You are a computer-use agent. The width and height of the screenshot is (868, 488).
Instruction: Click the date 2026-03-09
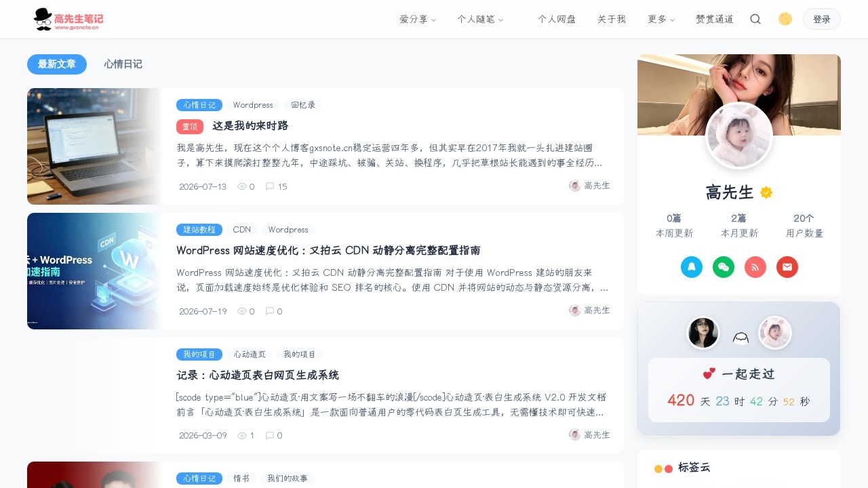coord(203,436)
